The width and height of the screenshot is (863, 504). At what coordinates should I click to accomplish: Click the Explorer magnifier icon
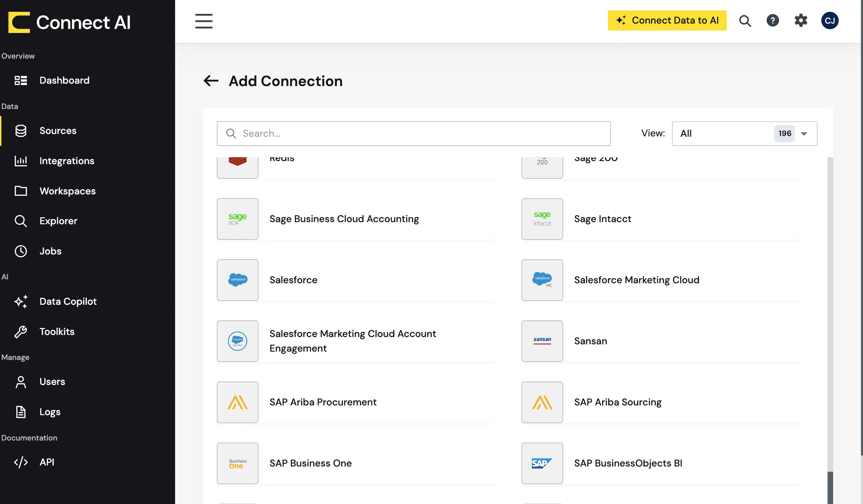click(x=21, y=221)
